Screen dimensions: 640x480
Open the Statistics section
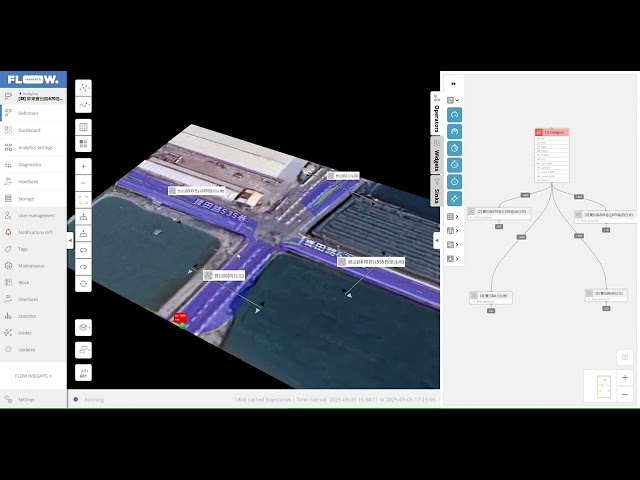[x=27, y=316]
